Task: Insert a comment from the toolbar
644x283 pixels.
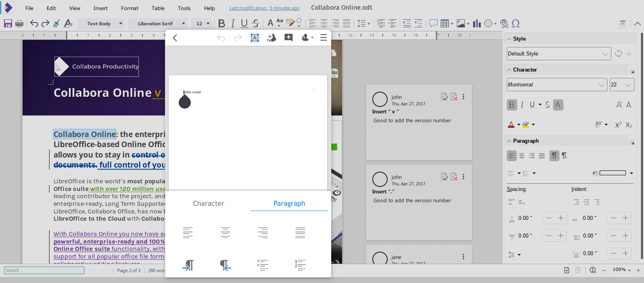Action: pos(433,23)
